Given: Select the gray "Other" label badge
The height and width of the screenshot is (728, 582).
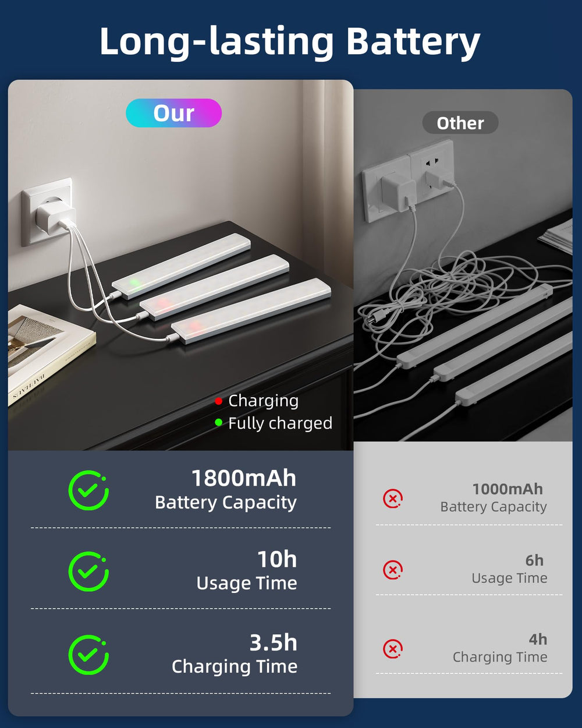Looking at the screenshot, I should 460,123.
